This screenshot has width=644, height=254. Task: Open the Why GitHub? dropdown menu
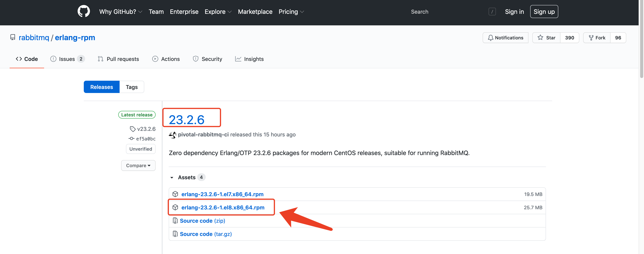point(121,12)
